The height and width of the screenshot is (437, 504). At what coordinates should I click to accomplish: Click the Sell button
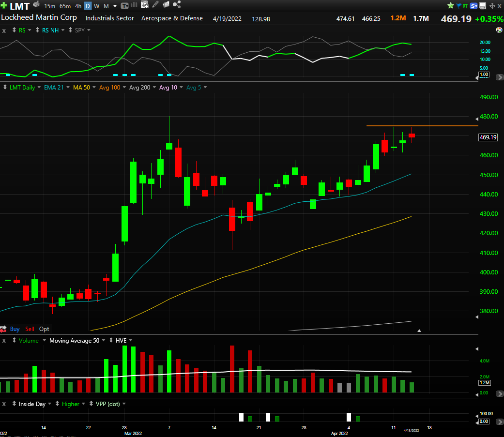[30, 329]
